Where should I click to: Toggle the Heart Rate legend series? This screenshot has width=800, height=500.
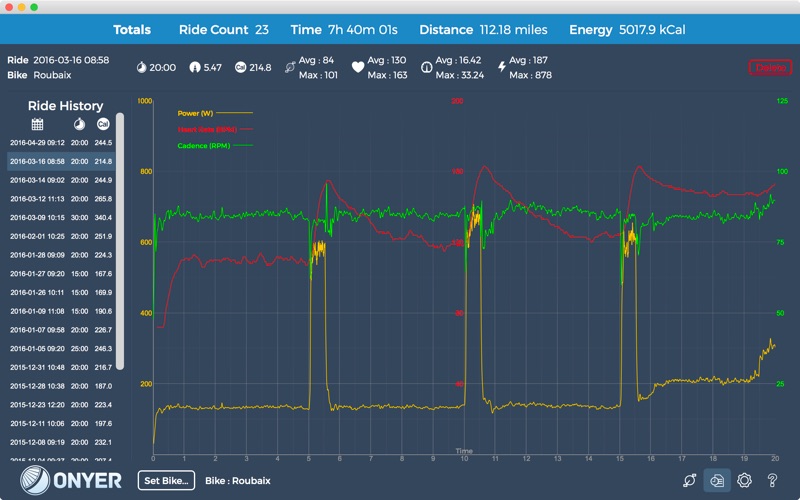tap(215, 130)
